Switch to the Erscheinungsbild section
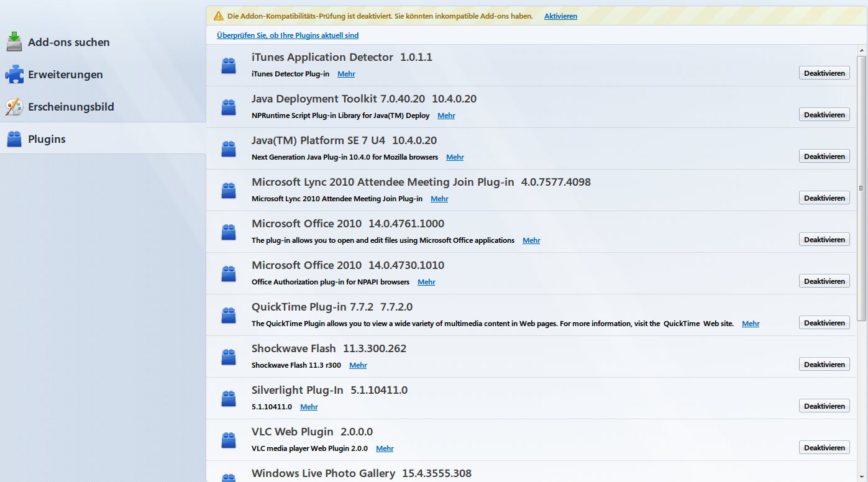Screen dimensions: 868x482 (103, 107)
